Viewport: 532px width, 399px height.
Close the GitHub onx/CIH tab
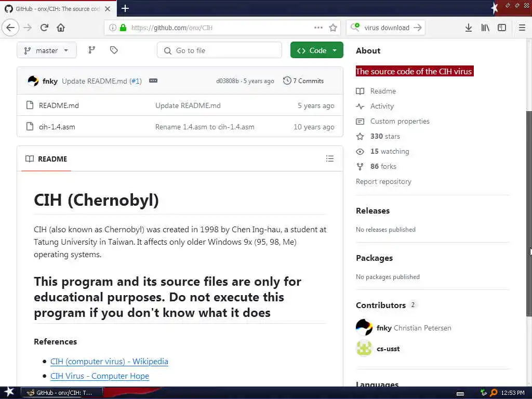pos(108,9)
